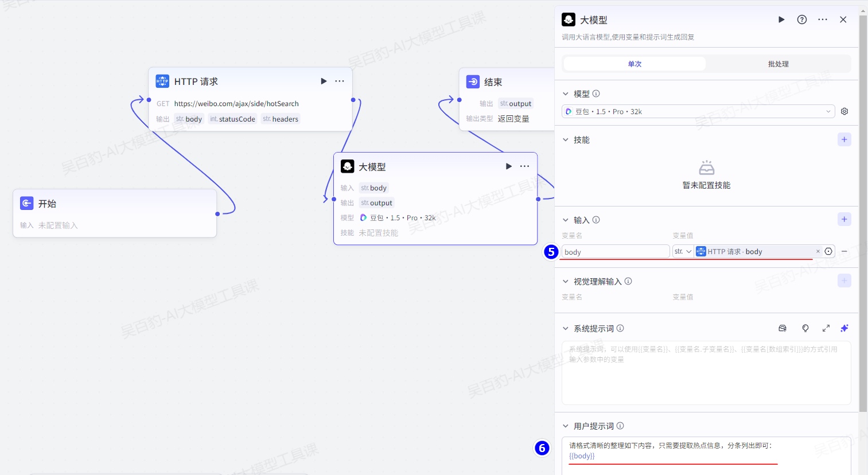Viewport: 868px width, 475px height.
Task: Open HTTP 请求 node more options menu
Action: 340,81
